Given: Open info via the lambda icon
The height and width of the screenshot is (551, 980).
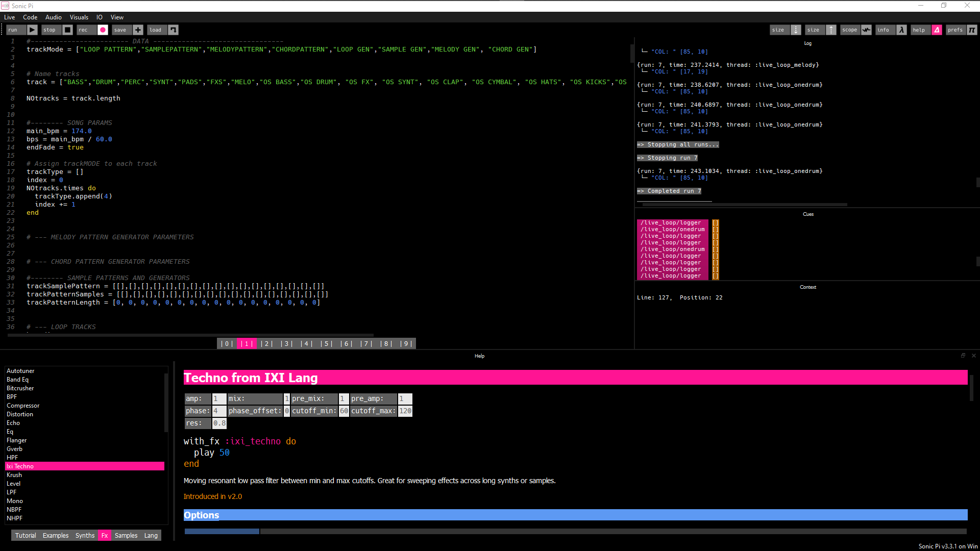Looking at the screenshot, I should (902, 30).
